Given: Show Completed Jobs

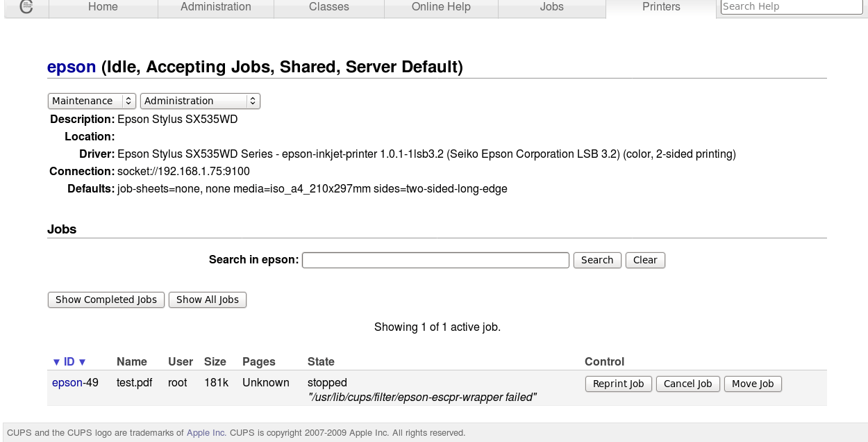Looking at the screenshot, I should pyautogui.click(x=106, y=300).
